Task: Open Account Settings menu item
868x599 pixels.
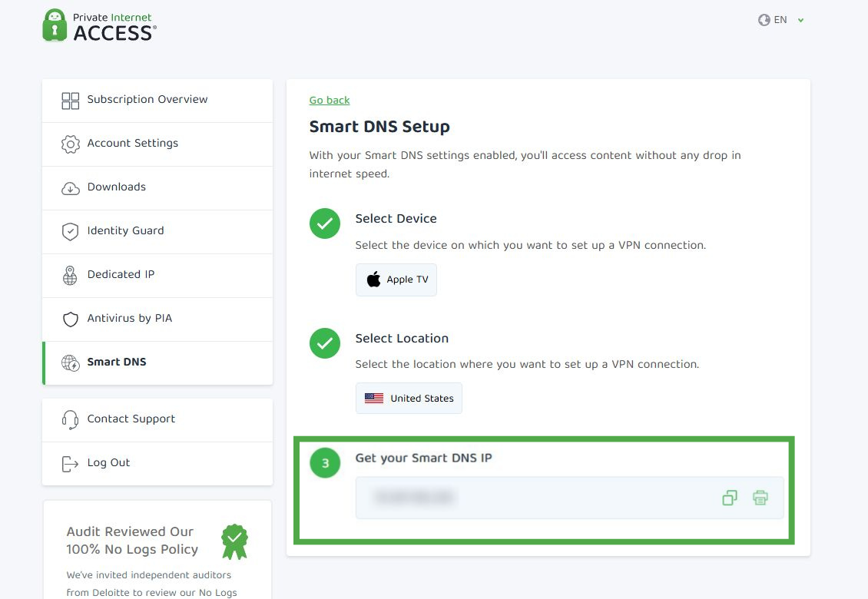Action: pos(157,144)
